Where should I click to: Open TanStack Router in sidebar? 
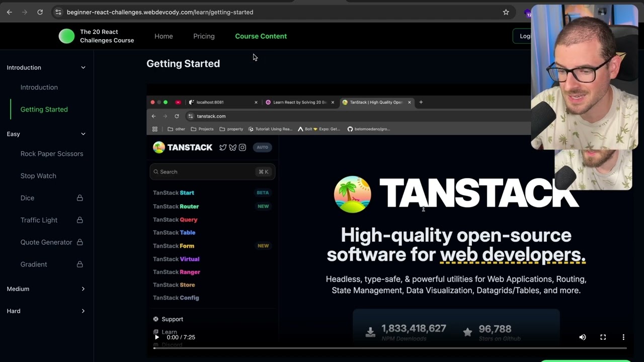point(176,207)
